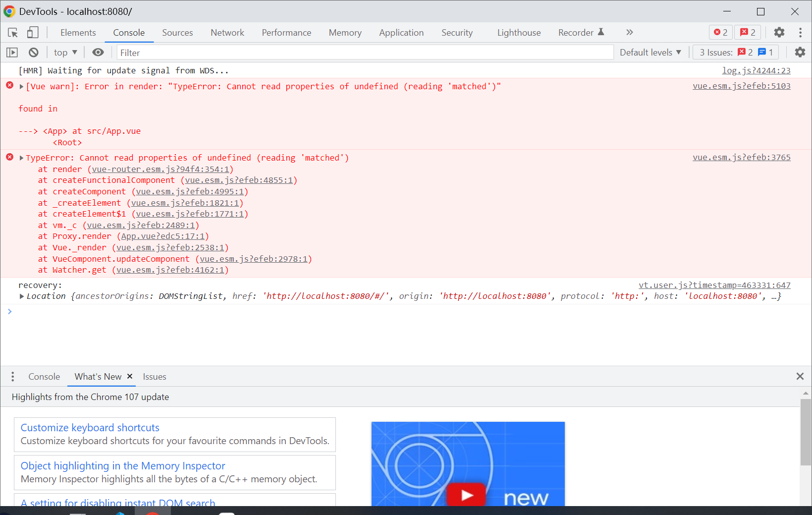Viewport: 812px width, 515px height.
Task: Open App.vue?edc5:17:1 stack link
Action: click(x=163, y=236)
